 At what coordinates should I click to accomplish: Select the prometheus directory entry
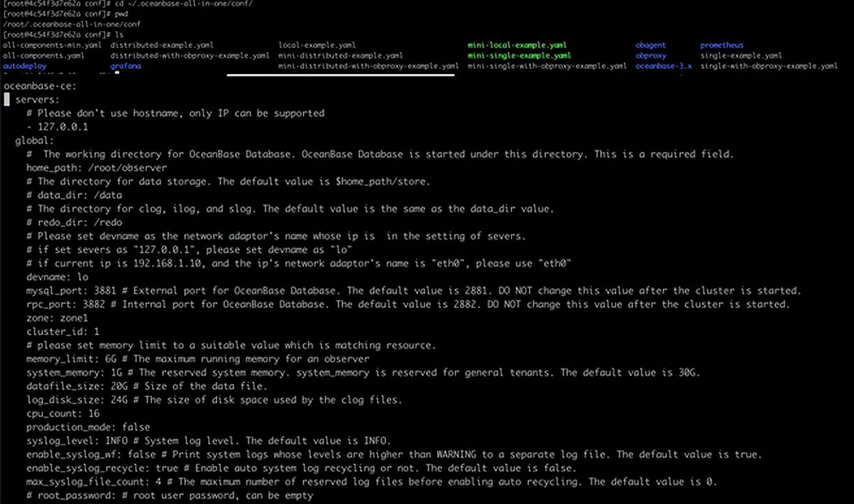(721, 45)
